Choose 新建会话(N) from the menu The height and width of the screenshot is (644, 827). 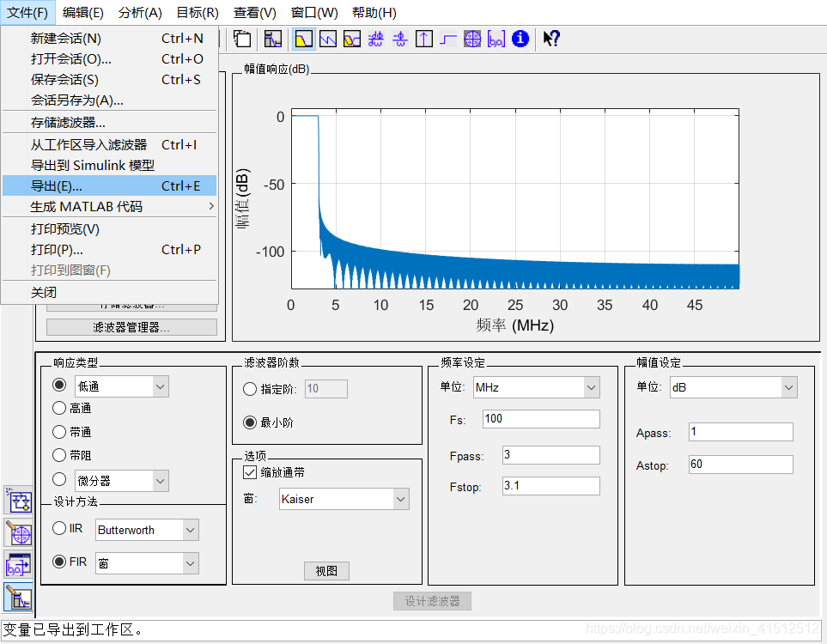tap(110, 38)
